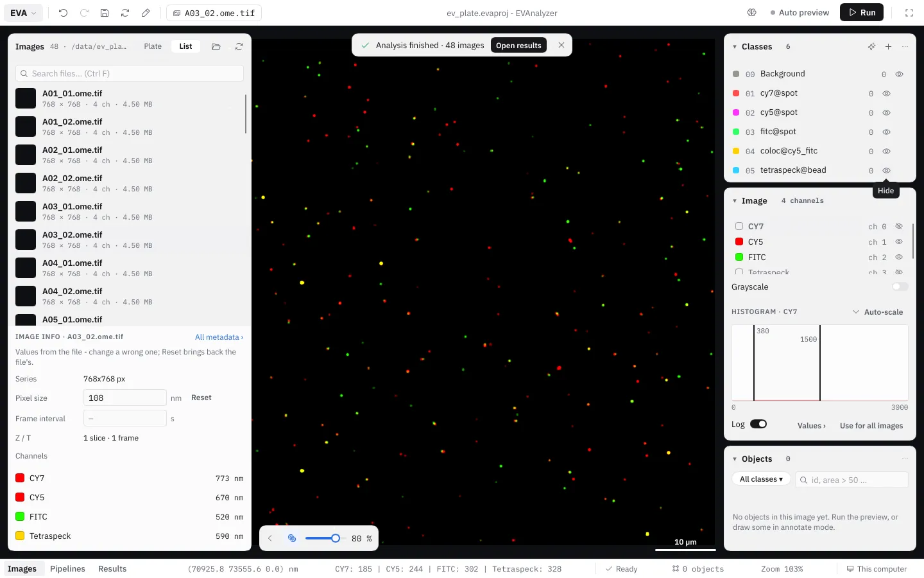Enable the Grayscale switch
924x578 pixels.
900,286
